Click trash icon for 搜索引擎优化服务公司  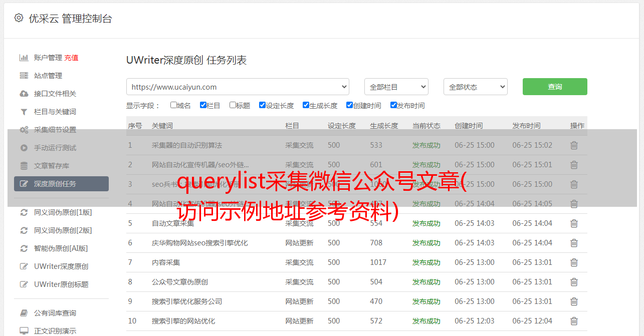tap(574, 301)
